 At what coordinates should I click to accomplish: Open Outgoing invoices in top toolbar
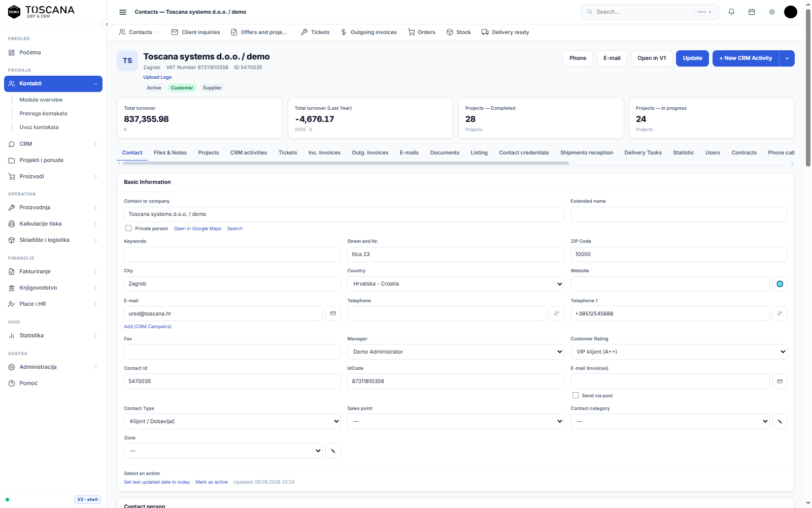[x=369, y=32]
